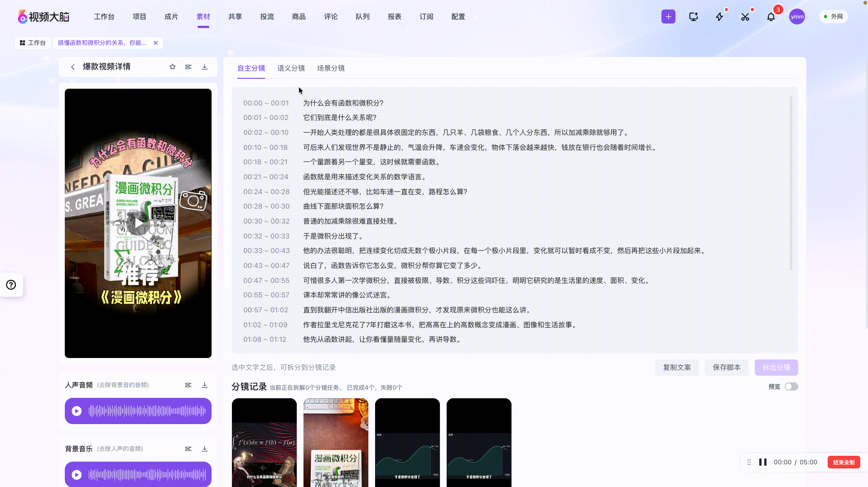Open the ymm user avatar menu
This screenshot has width=868, height=487.
tap(797, 17)
